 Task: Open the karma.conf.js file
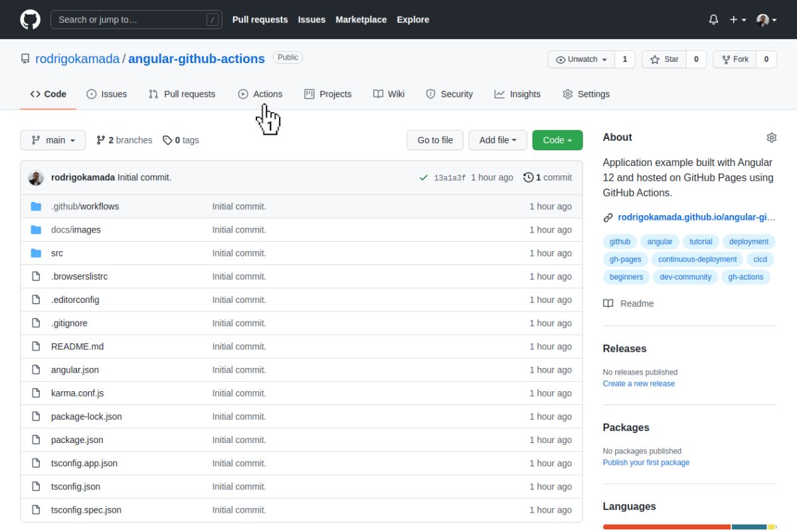tap(77, 393)
